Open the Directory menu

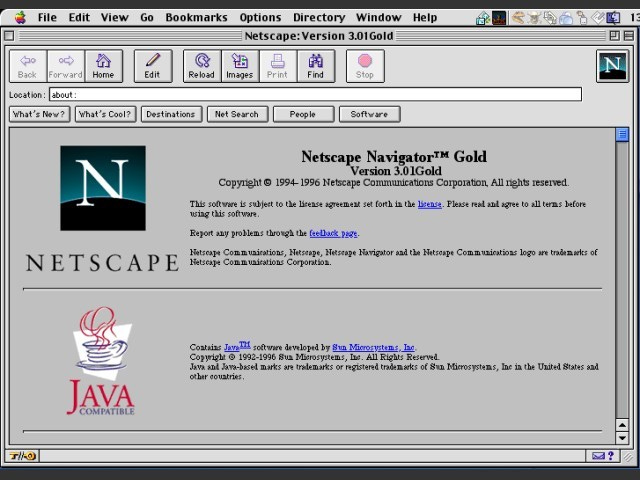[x=319, y=18]
